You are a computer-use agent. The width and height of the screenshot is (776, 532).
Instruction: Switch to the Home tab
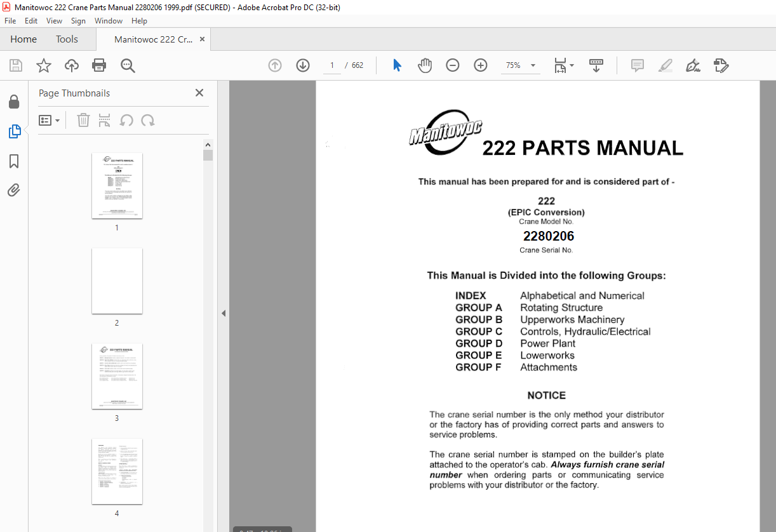point(23,39)
